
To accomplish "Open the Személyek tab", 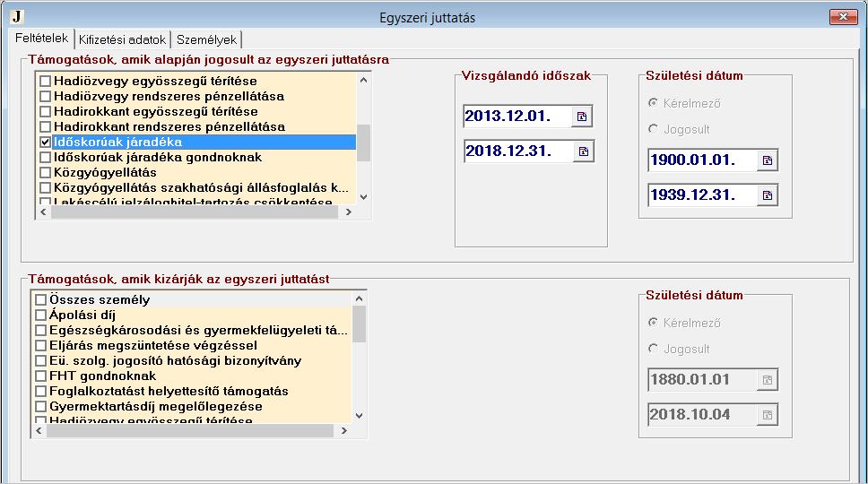I will point(206,39).
